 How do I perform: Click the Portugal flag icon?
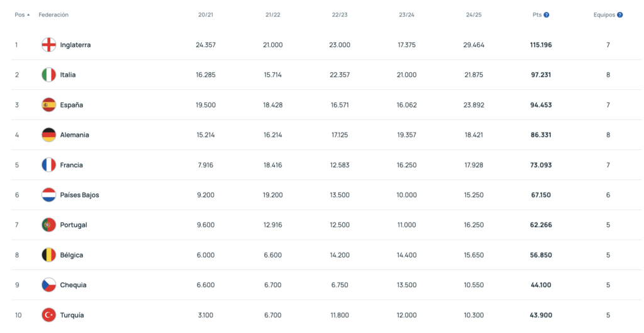[48, 225]
